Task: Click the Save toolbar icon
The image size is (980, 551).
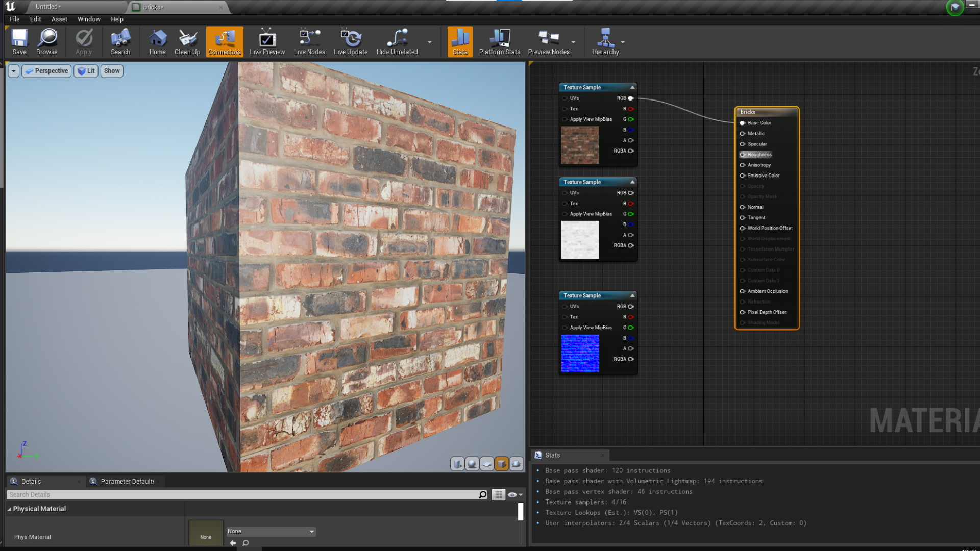Action: (19, 41)
